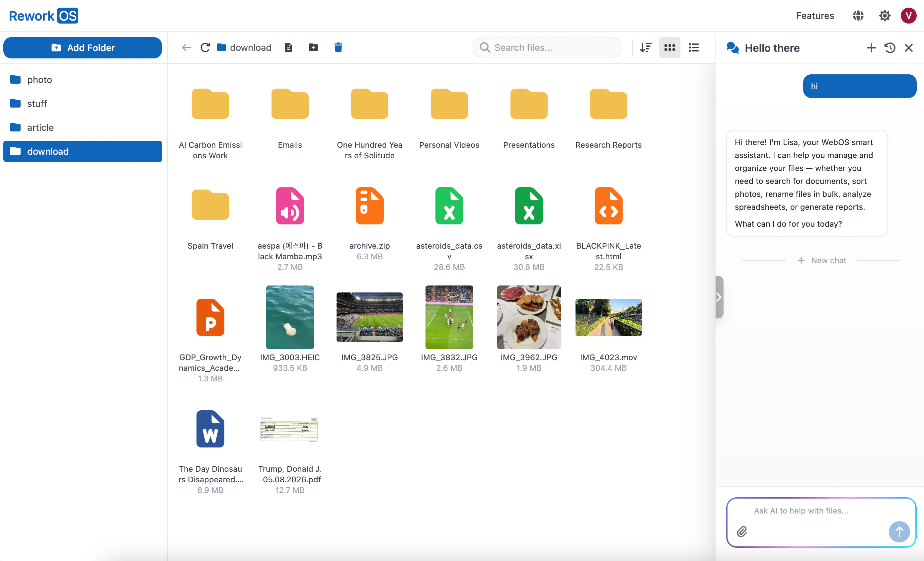Image resolution: width=924 pixels, height=561 pixels.
Task: Select IMG_3832.JPG soccer pitch thumbnail
Action: [x=449, y=317]
